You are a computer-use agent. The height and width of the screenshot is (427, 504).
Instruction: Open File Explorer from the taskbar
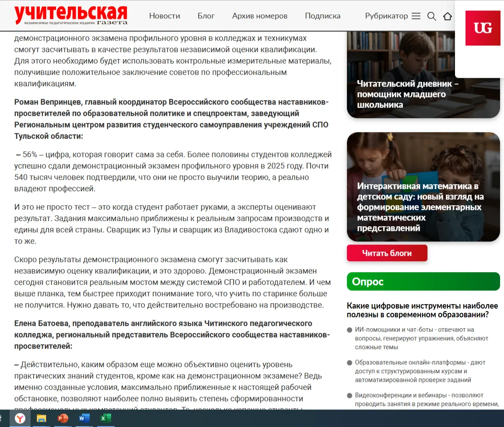(41, 418)
